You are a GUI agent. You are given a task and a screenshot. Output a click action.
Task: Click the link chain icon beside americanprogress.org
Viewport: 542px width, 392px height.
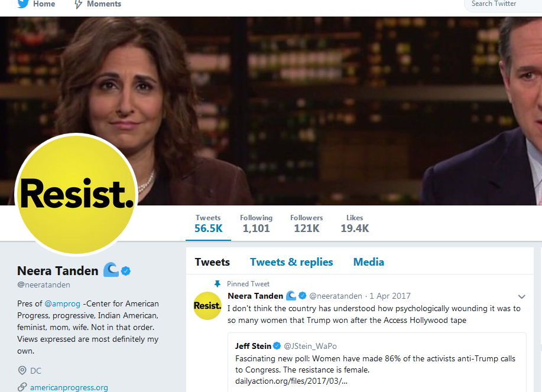pos(22,387)
